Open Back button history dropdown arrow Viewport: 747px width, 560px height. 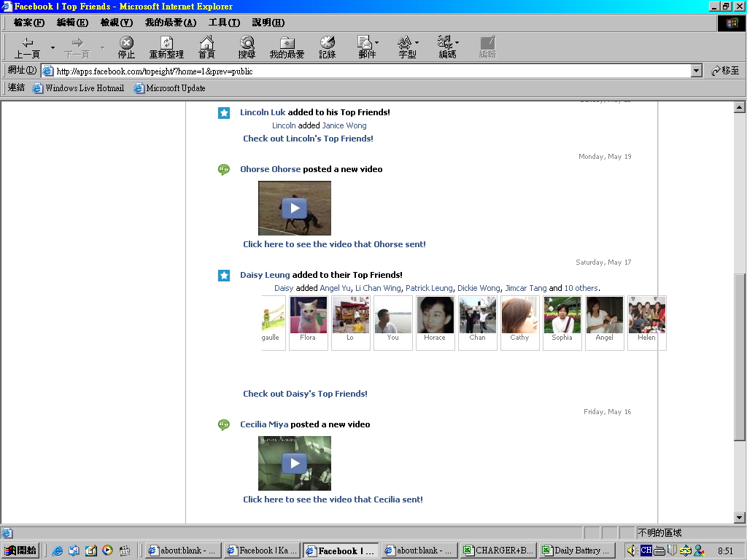(x=53, y=47)
